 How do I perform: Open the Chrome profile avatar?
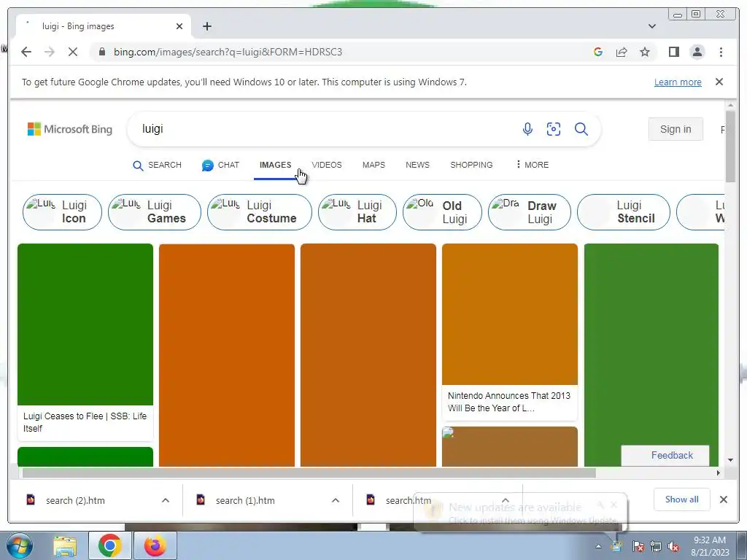(697, 52)
